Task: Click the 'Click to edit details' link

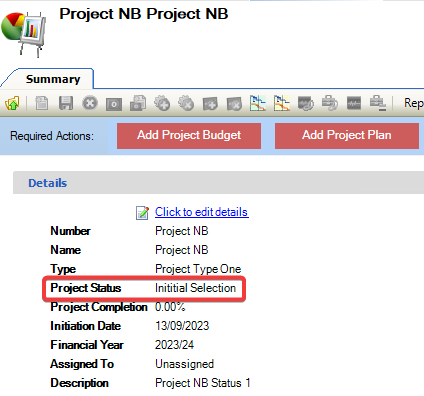Action: point(202,212)
